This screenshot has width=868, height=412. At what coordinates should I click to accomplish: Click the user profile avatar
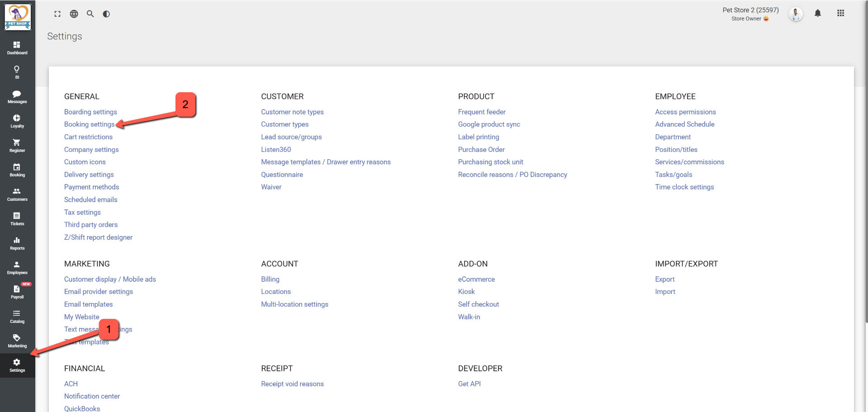796,14
